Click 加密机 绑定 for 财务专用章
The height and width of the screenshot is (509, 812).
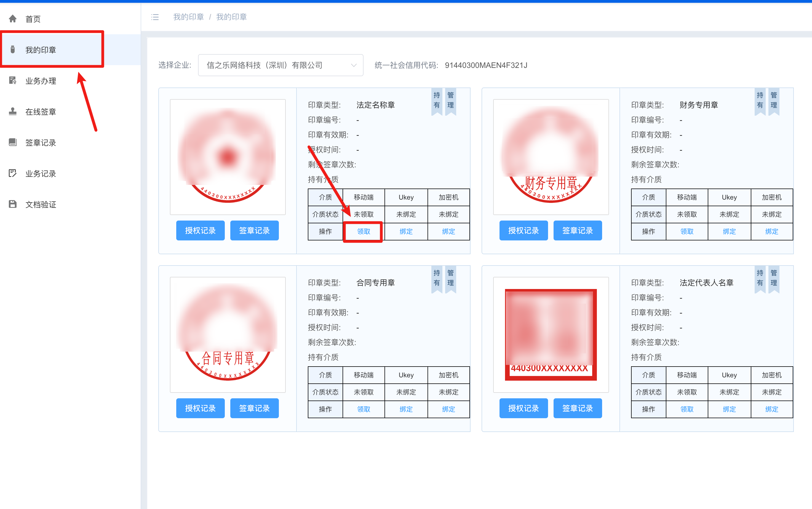pyautogui.click(x=772, y=232)
